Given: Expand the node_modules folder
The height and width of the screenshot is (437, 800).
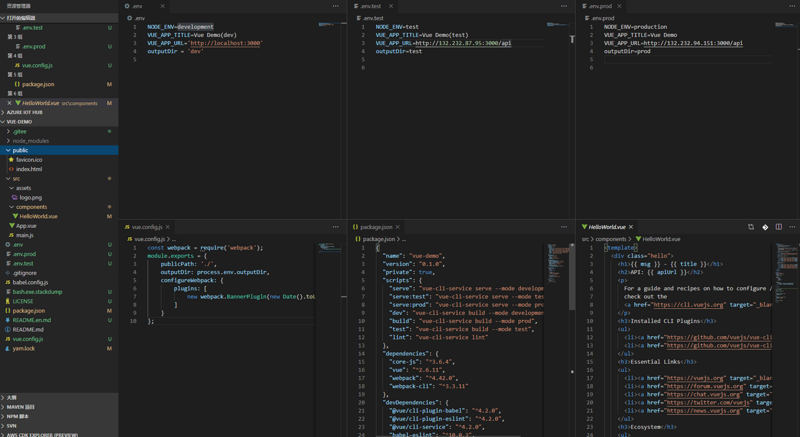Looking at the screenshot, I should [29, 141].
